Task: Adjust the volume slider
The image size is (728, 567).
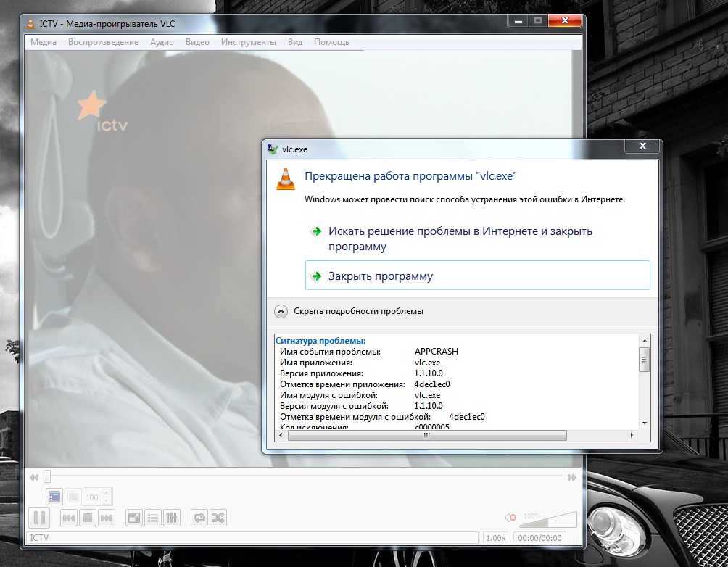Action: point(548,520)
